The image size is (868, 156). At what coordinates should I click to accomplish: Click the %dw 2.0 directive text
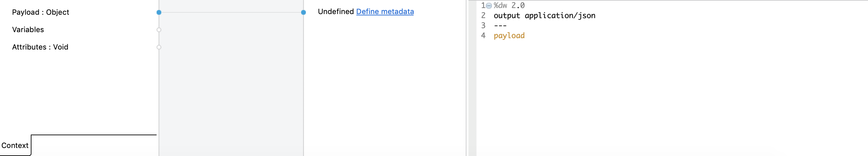click(x=509, y=6)
